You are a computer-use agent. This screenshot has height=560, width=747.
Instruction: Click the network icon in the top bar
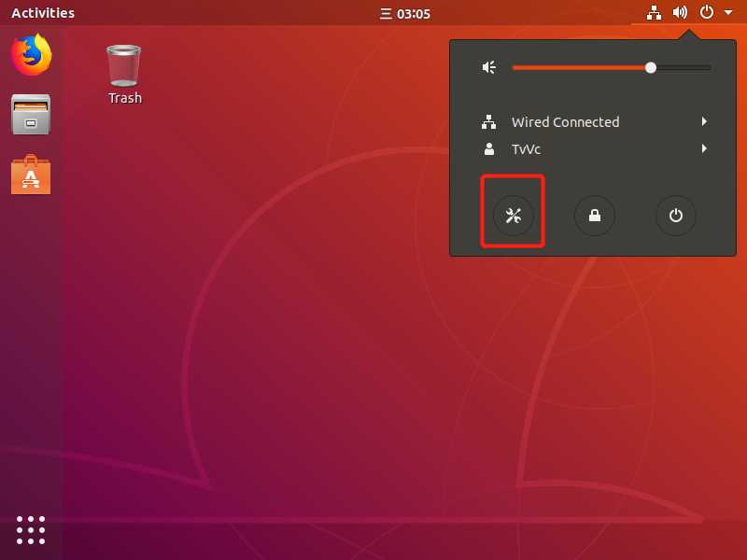tap(654, 13)
